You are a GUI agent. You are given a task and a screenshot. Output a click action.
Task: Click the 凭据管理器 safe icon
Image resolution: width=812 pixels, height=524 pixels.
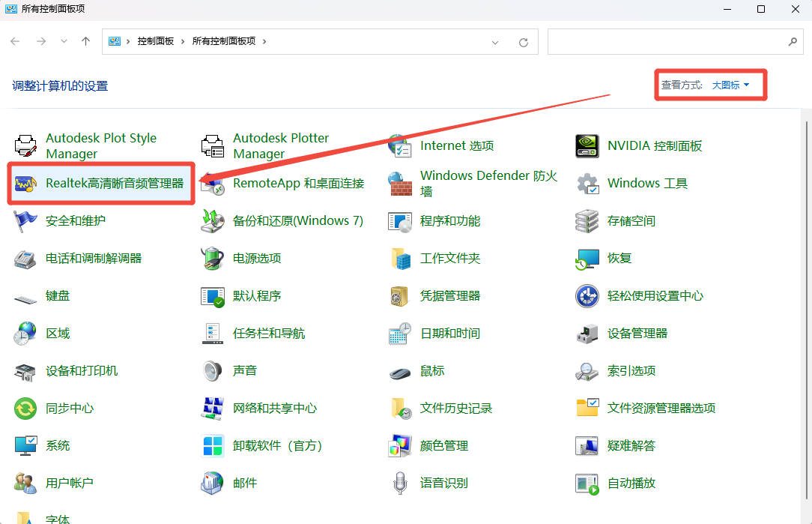(x=400, y=296)
